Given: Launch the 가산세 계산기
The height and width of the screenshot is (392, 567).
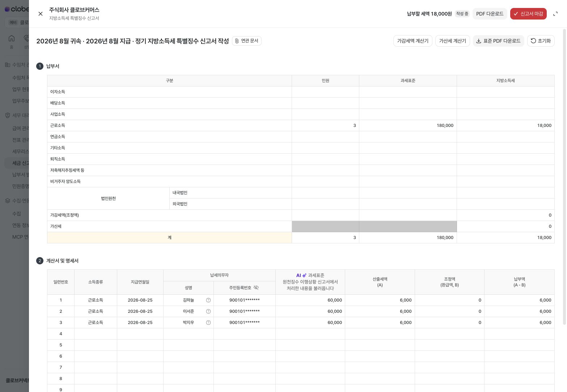Looking at the screenshot, I should coord(452,41).
